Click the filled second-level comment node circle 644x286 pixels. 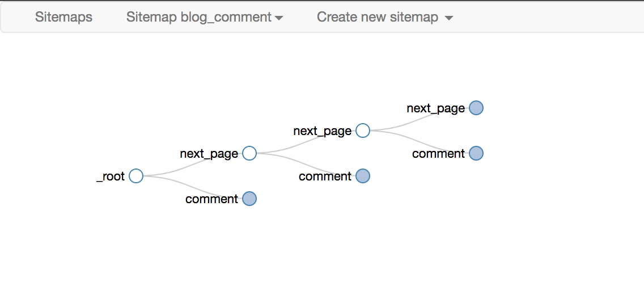(x=363, y=176)
